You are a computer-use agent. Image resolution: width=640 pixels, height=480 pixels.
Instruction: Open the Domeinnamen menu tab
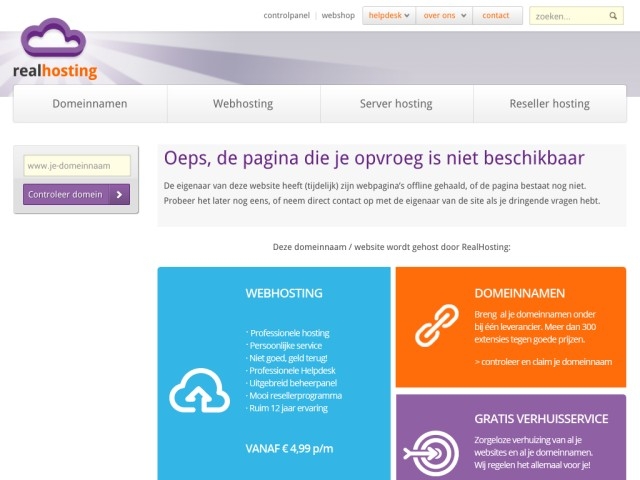pos(90,104)
